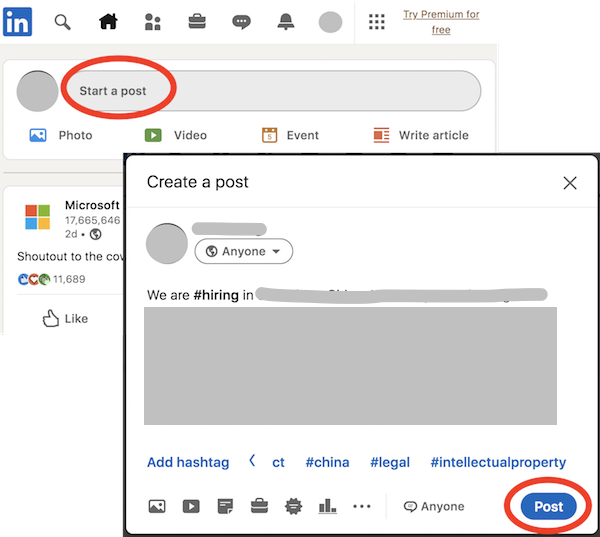Image resolution: width=600 pixels, height=537 pixels.
Task: Open the Anyone visibility dropdown
Action: 244,251
